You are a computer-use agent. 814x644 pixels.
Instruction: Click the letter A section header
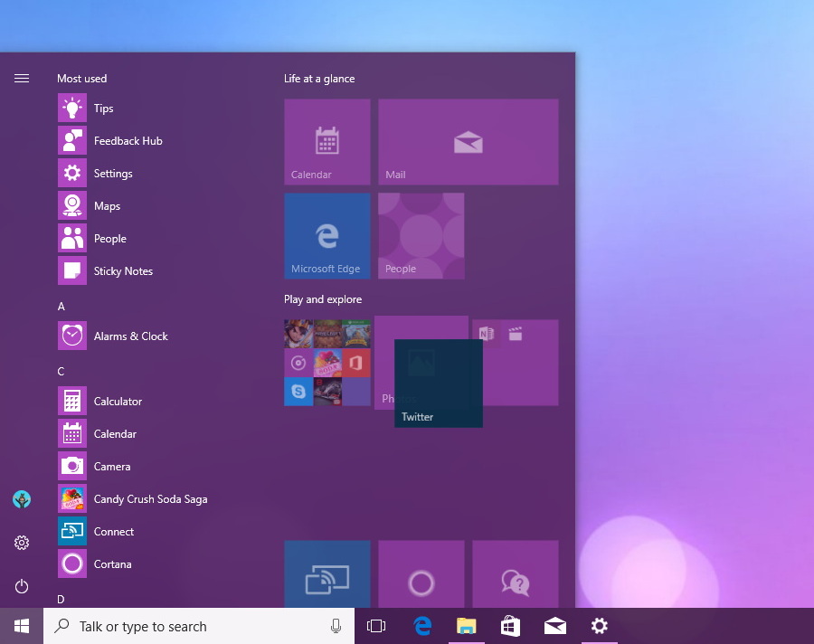[x=61, y=306]
